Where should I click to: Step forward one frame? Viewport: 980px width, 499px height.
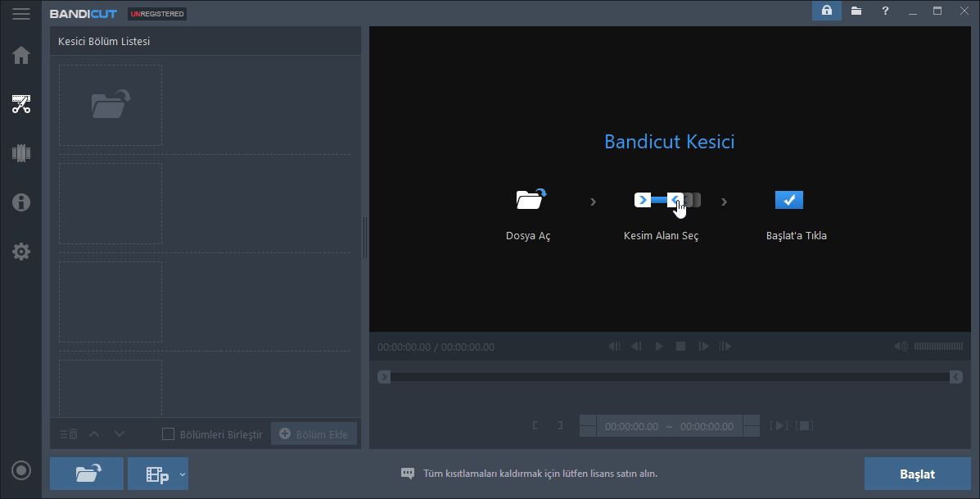703,347
